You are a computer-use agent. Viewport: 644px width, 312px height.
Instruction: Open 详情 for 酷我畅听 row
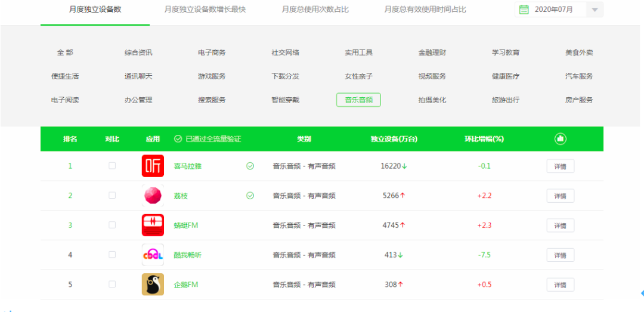coord(560,255)
